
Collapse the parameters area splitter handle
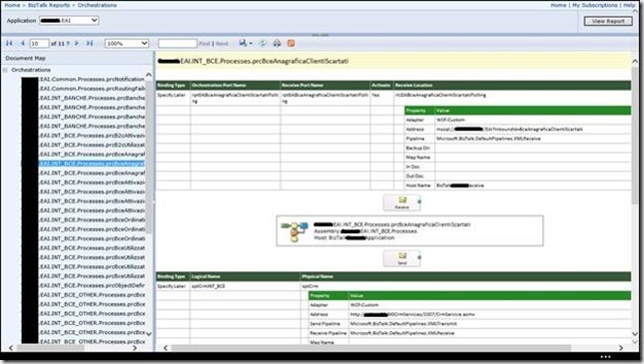(x=320, y=35)
